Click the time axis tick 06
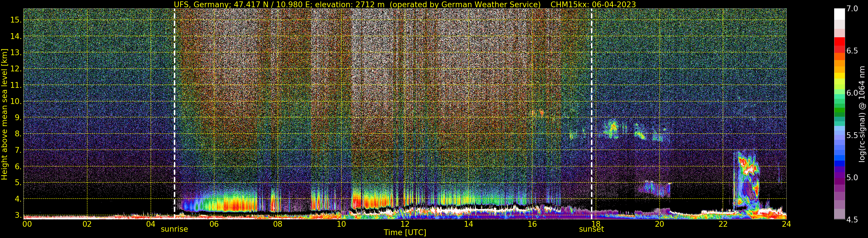 pos(214,224)
